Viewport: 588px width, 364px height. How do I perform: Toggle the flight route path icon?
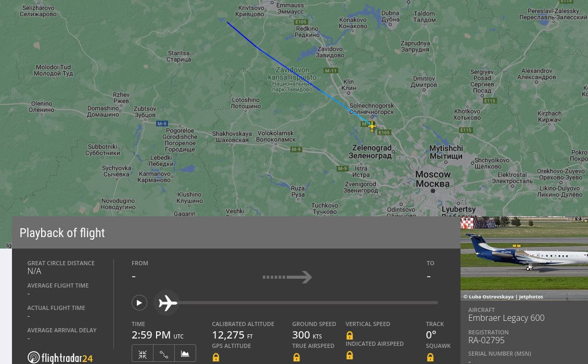[x=164, y=354]
